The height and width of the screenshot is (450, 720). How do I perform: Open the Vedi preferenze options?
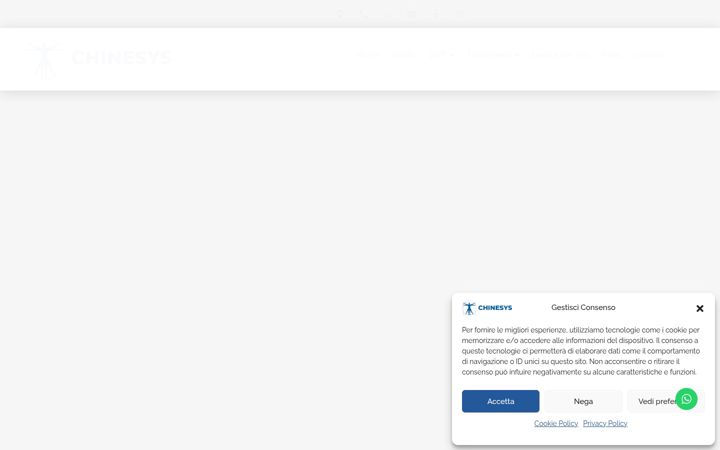(658, 401)
